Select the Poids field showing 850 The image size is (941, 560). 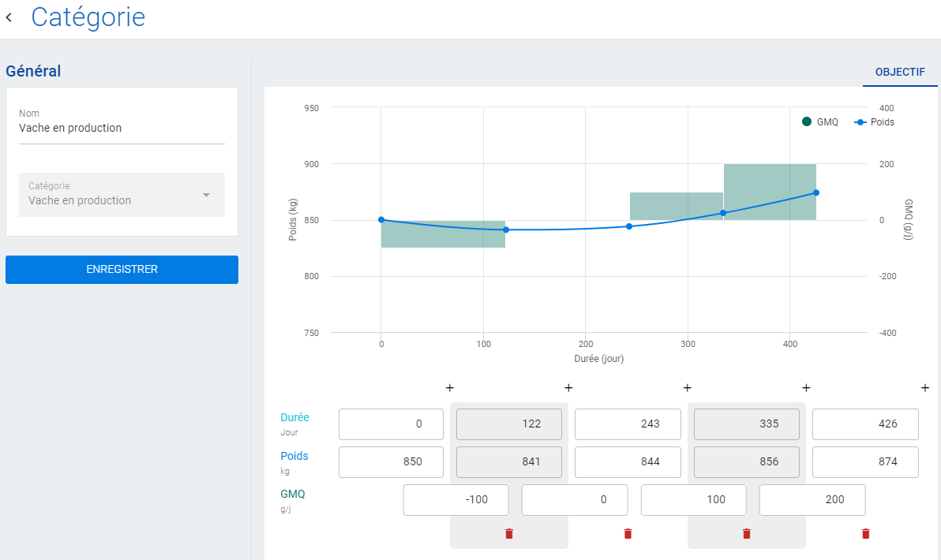392,461
